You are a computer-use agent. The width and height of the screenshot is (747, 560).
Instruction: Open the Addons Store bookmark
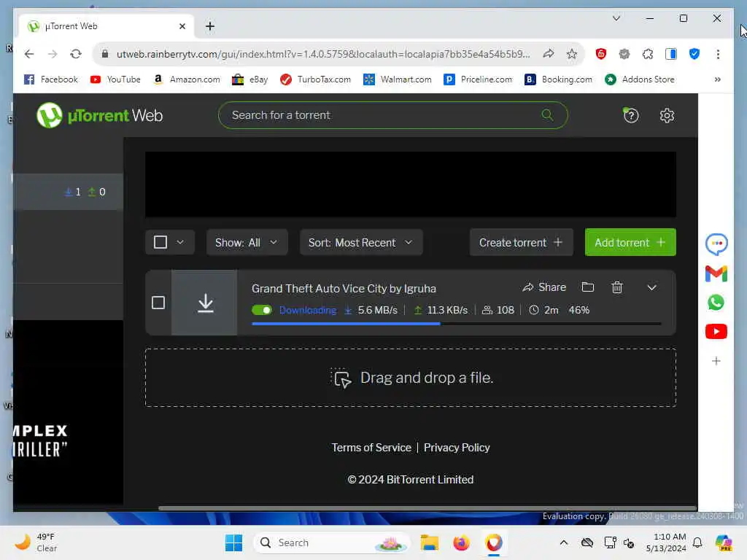pyautogui.click(x=639, y=79)
